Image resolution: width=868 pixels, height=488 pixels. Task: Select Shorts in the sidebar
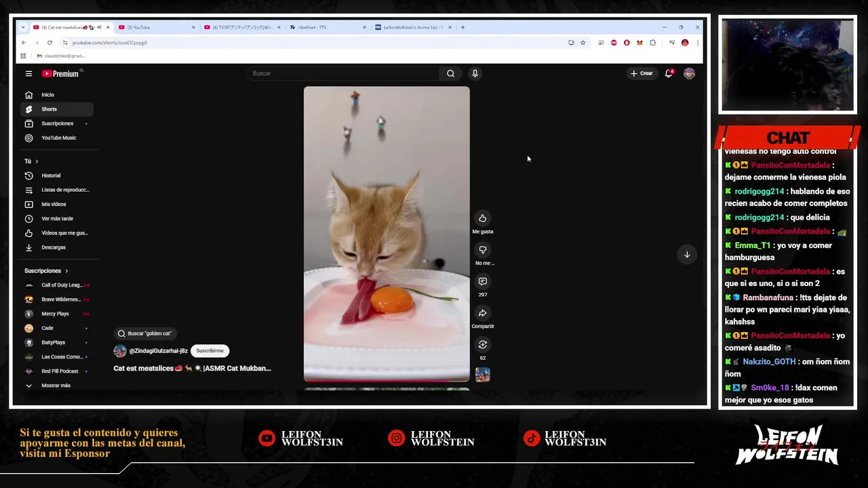[56, 109]
